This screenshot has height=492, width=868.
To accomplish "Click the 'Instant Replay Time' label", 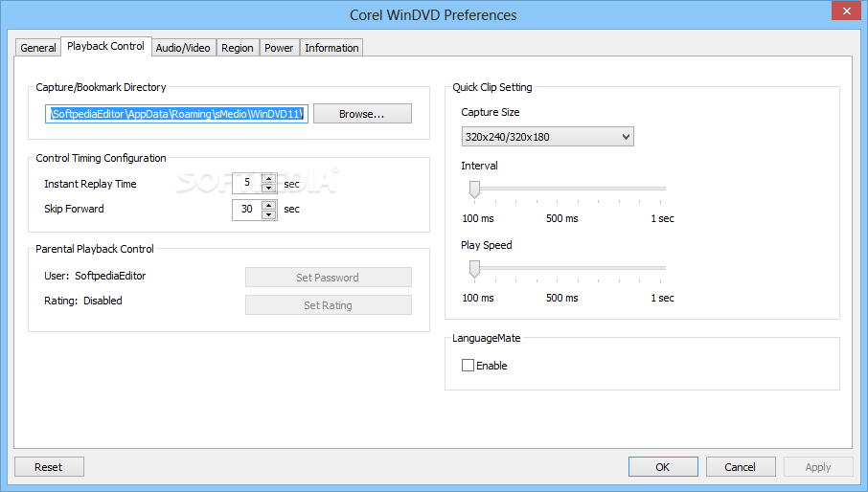I will click(90, 184).
